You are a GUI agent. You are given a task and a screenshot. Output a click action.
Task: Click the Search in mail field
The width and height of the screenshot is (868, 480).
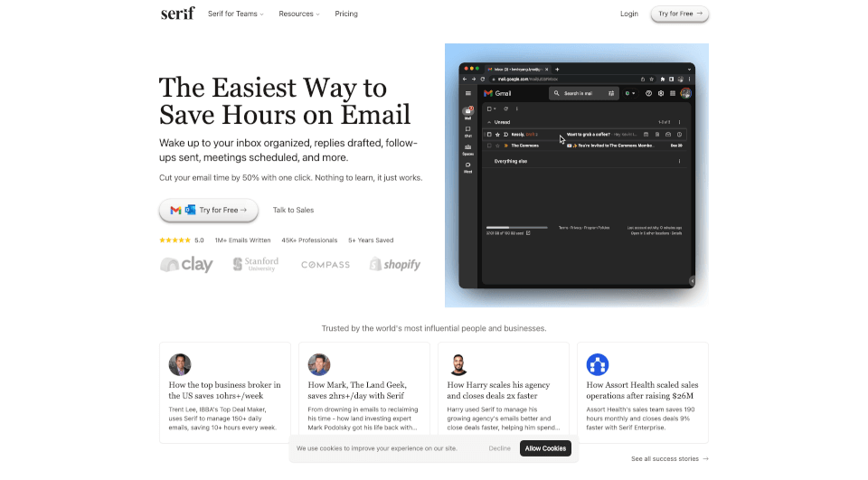click(x=584, y=93)
